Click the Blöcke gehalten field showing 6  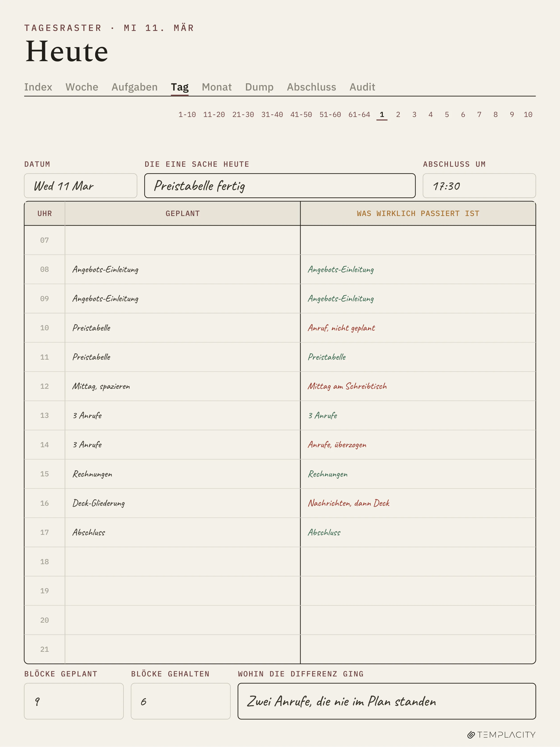click(x=181, y=701)
